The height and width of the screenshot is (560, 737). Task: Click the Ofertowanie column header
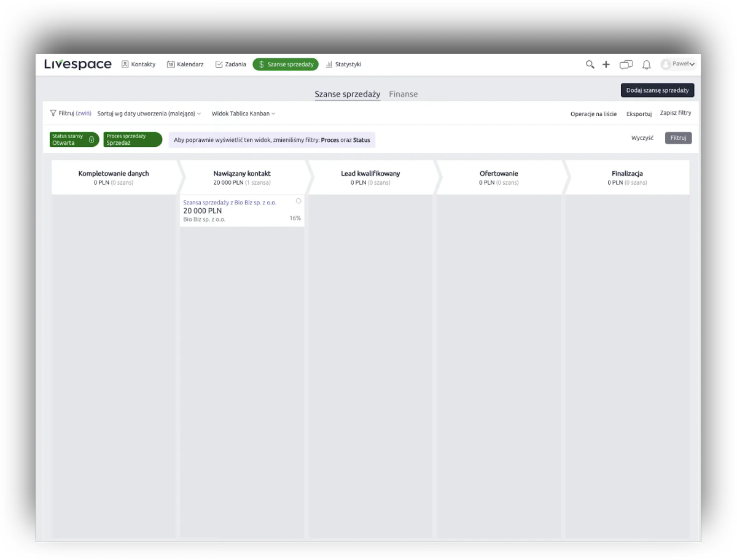pyautogui.click(x=499, y=177)
